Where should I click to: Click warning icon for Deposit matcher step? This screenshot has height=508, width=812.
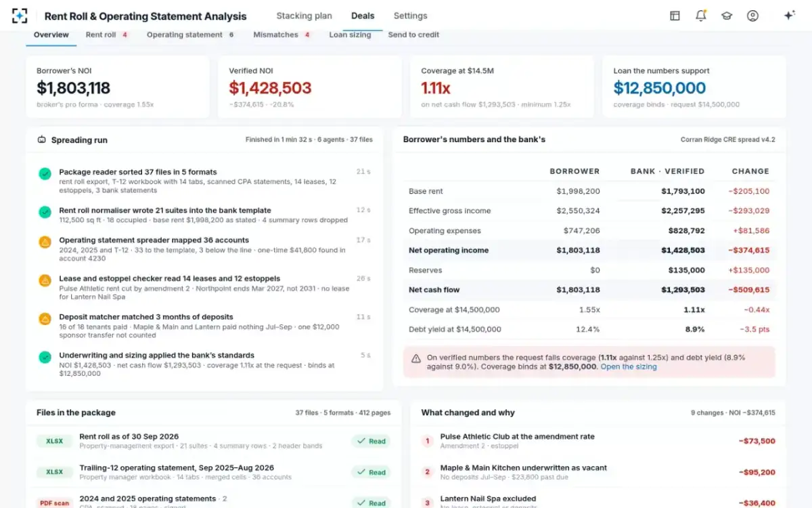45,319
